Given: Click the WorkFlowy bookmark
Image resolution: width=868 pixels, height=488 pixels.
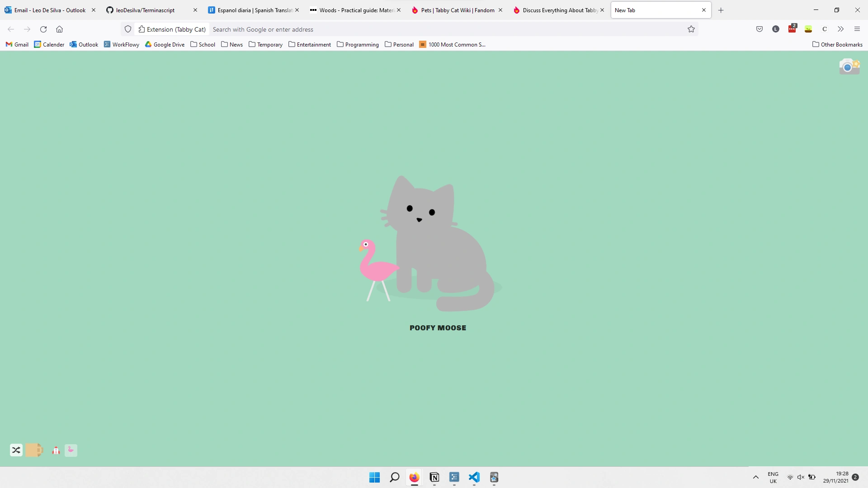Looking at the screenshot, I should coord(121,44).
